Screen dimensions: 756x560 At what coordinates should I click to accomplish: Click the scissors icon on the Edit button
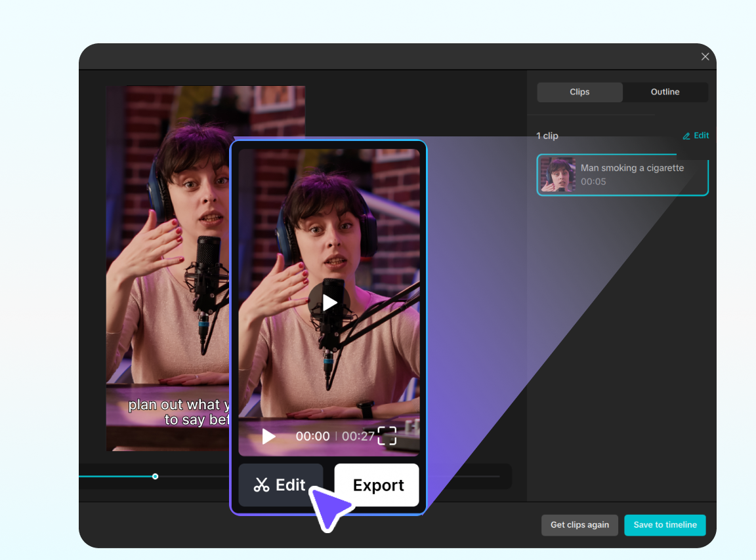[x=262, y=485]
